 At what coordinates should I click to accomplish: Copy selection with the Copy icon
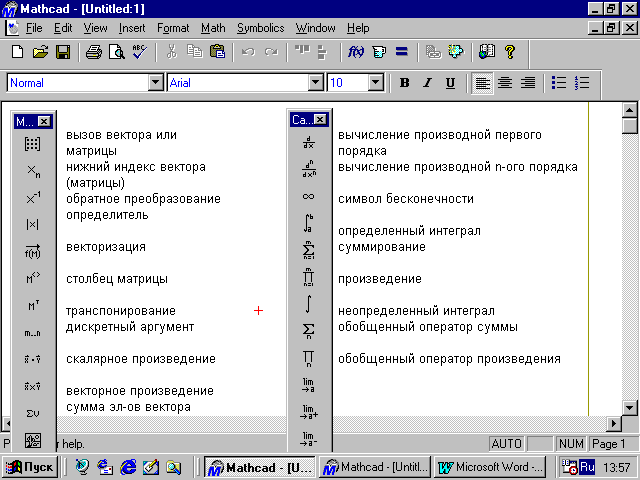(195, 52)
